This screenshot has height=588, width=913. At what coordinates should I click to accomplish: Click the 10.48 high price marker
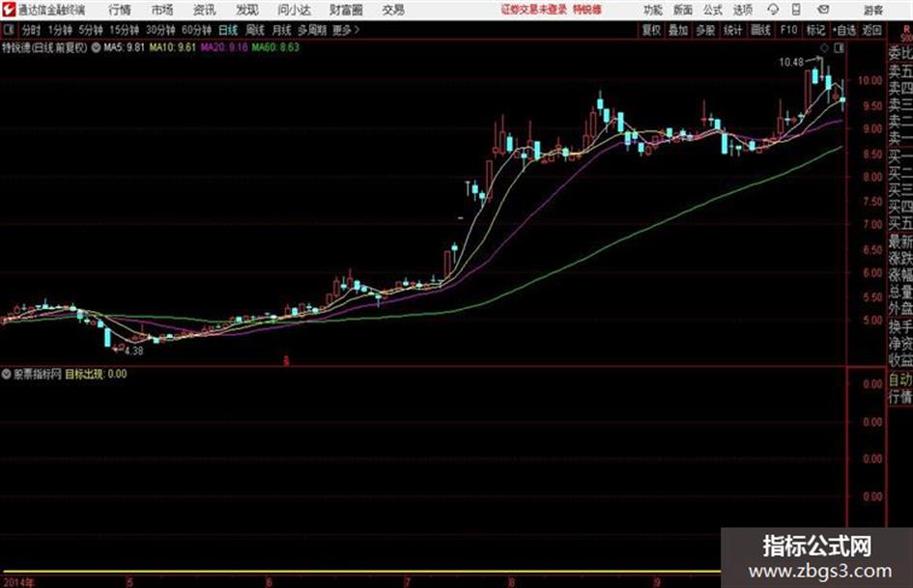(791, 63)
